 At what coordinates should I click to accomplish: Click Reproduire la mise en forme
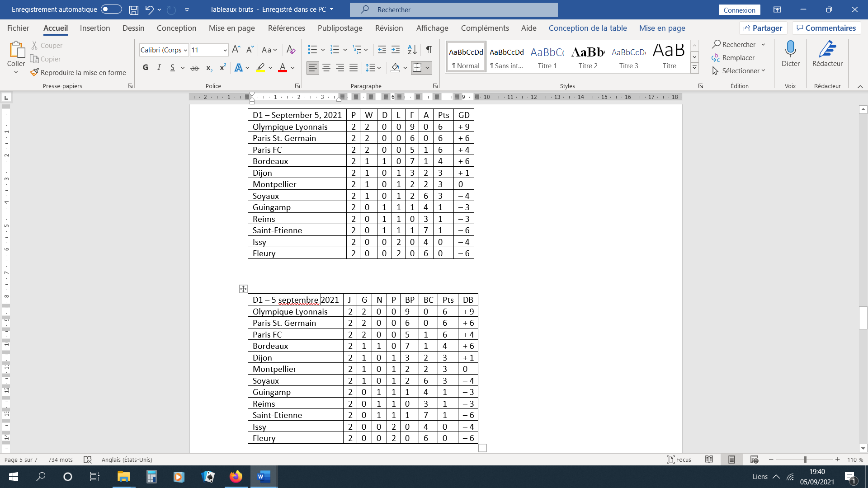coord(78,72)
